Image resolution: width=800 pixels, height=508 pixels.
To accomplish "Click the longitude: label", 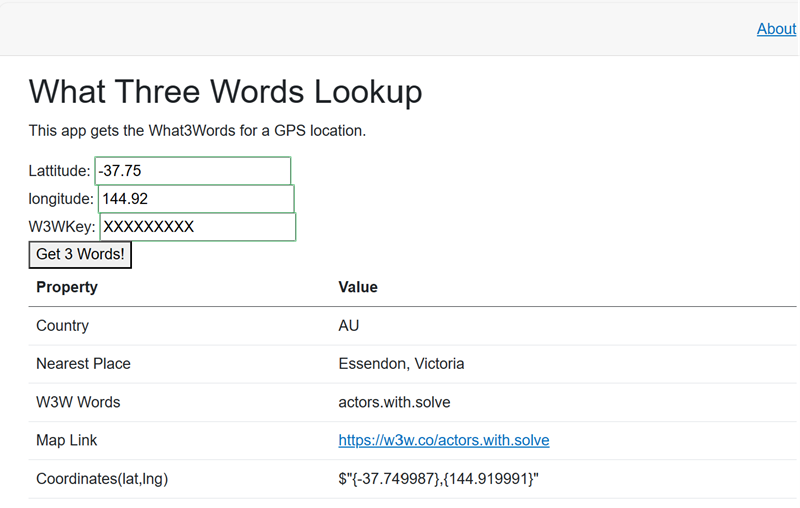I will [x=61, y=199].
